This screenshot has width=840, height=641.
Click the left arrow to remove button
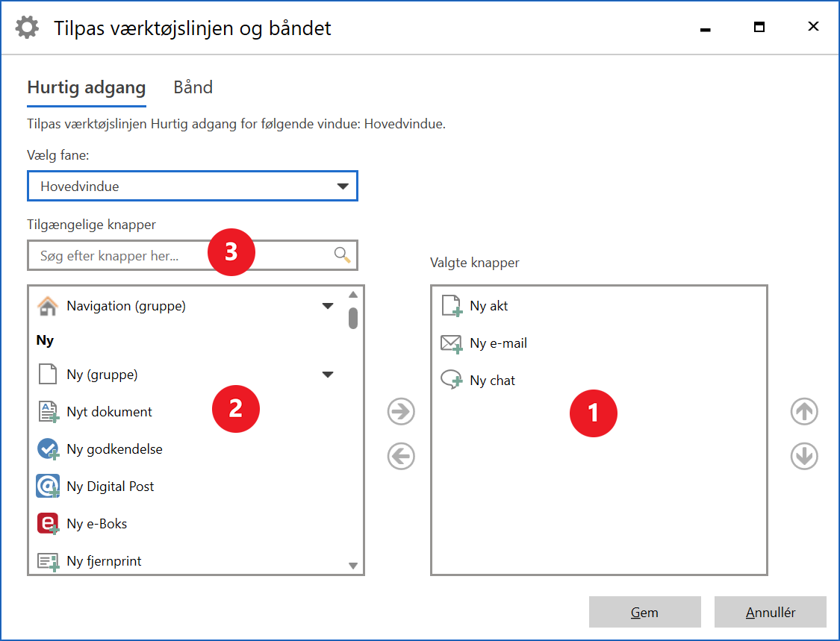tap(401, 456)
